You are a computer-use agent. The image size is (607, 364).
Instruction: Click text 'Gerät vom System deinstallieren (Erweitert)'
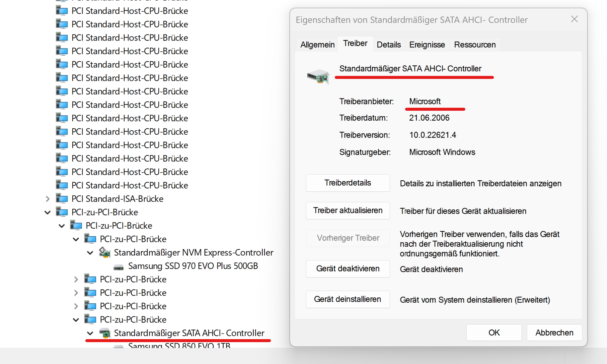tap(475, 300)
